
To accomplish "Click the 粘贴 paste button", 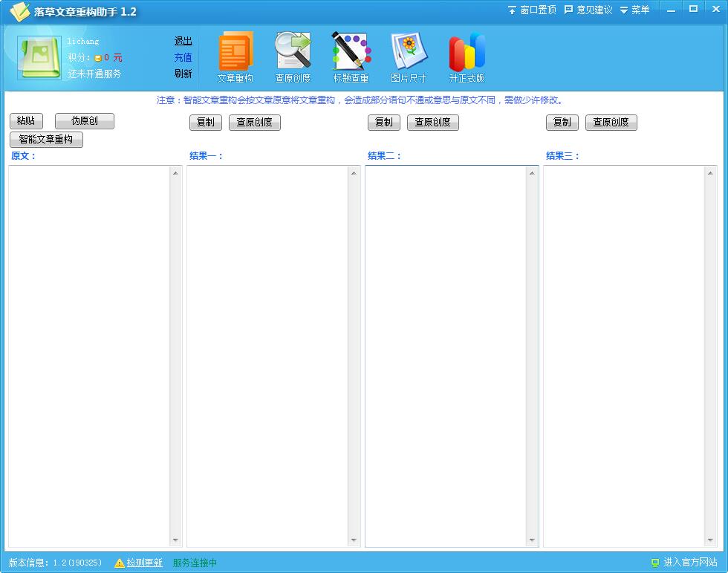I will 26,120.
